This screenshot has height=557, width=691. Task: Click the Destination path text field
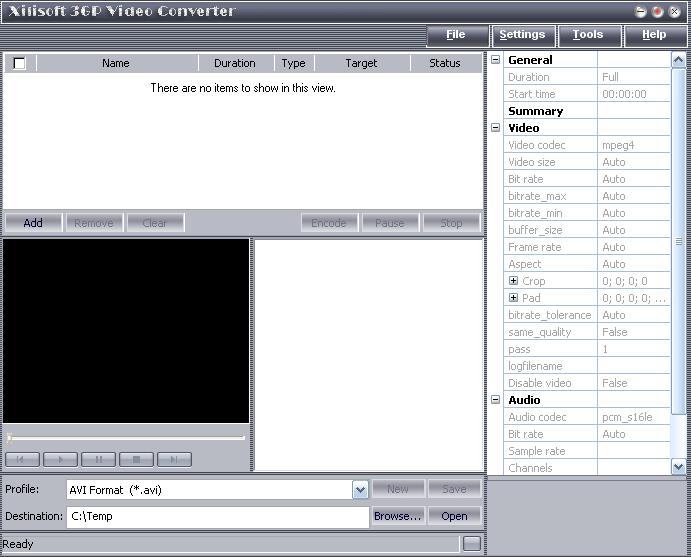pos(217,516)
